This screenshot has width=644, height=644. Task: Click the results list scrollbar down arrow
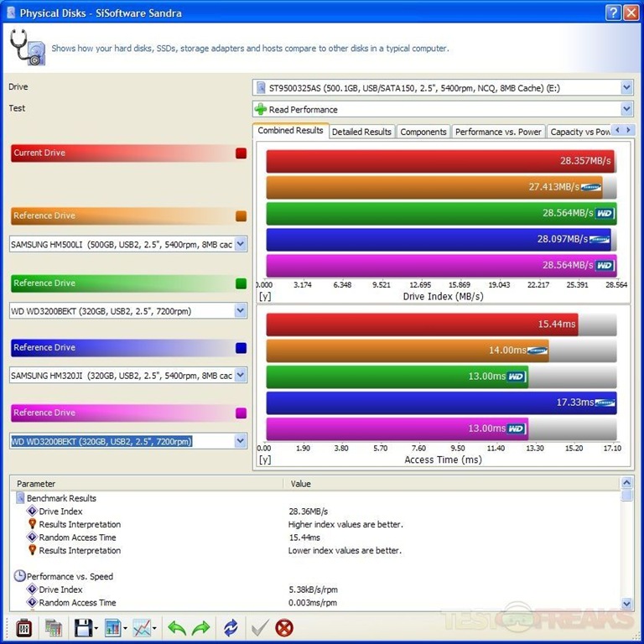(627, 604)
